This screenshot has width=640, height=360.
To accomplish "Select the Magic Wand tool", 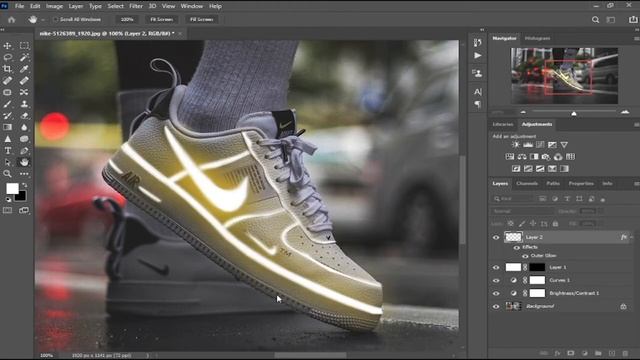I will point(24,57).
